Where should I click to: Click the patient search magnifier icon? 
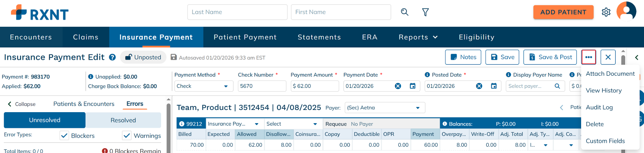(x=405, y=12)
